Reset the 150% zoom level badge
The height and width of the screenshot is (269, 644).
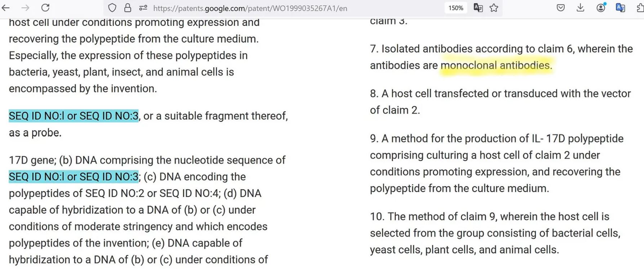456,8
